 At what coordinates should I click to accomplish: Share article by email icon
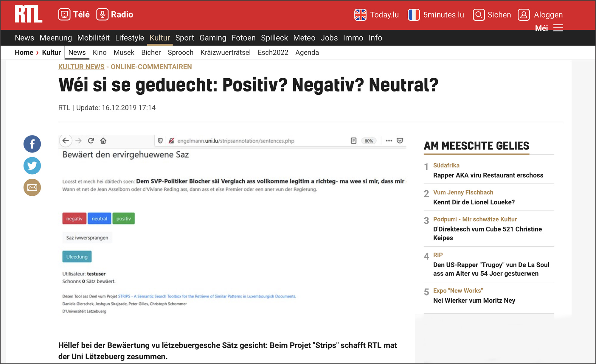point(32,187)
